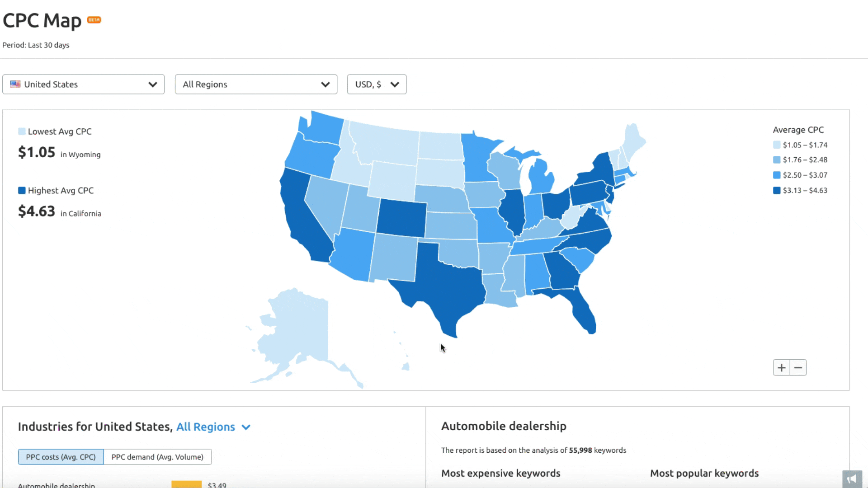Switch to PPC costs (Avg. CPC) tab

[x=61, y=457]
